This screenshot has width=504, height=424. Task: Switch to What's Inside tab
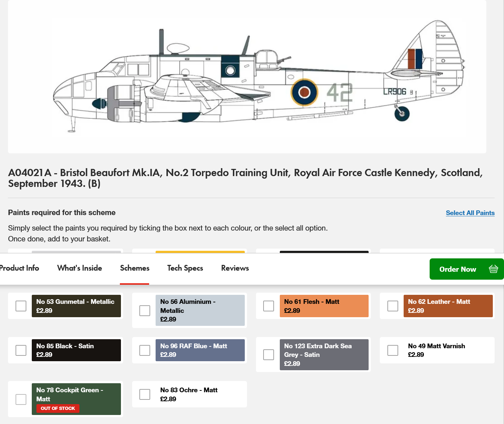[79, 268]
